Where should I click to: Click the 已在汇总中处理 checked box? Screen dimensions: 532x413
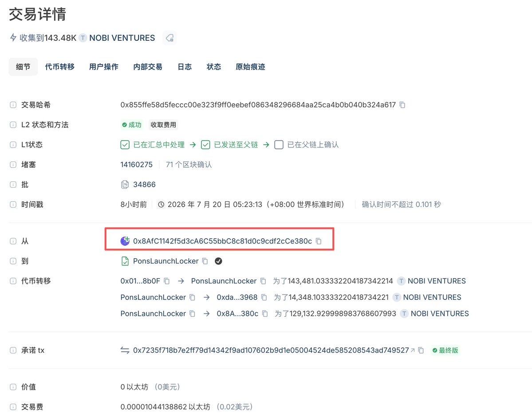(125, 145)
